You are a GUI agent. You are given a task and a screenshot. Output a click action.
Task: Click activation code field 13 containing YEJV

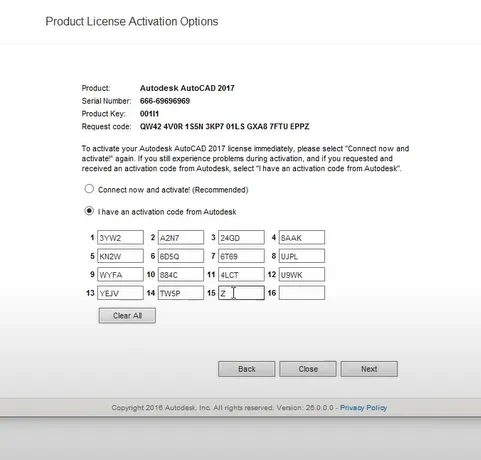(x=120, y=293)
